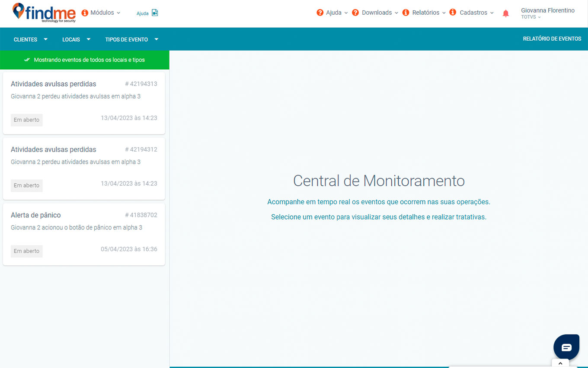The width and height of the screenshot is (588, 368).
Task: Click the findme logo
Action: coord(44,13)
